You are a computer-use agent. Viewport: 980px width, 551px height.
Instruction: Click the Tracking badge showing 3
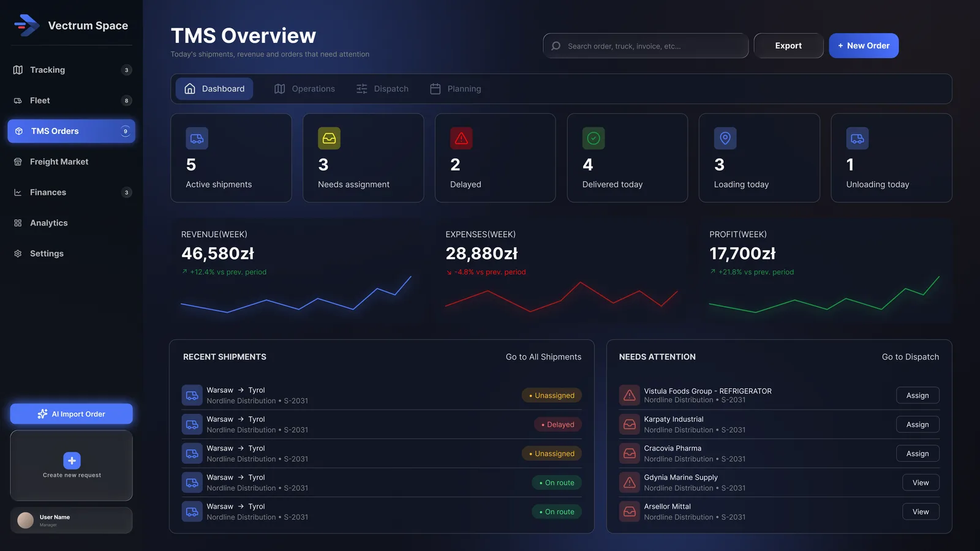pyautogui.click(x=127, y=70)
